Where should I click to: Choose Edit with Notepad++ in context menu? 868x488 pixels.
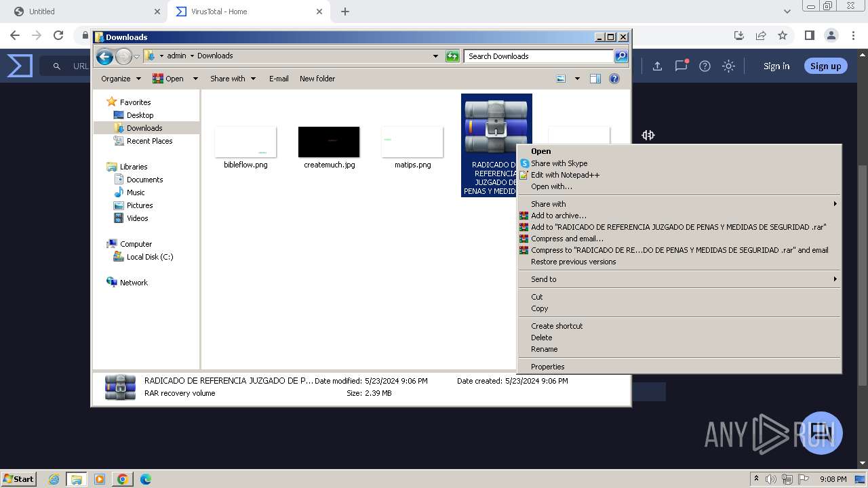pos(679,175)
